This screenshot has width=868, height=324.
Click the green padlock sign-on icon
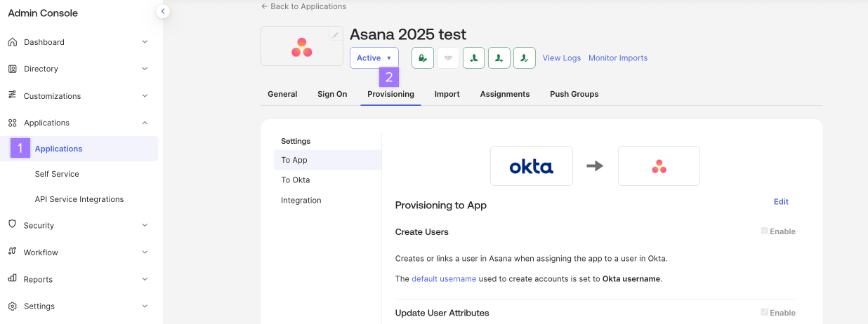coord(422,58)
